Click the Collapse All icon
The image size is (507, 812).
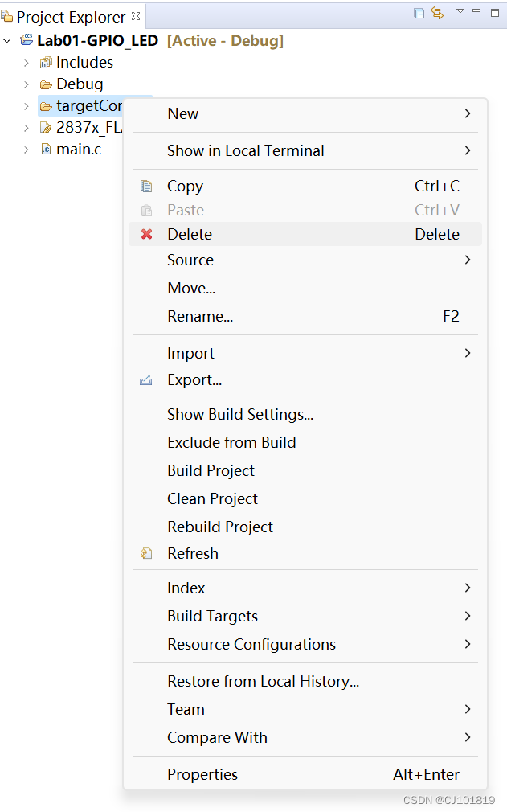pos(419,13)
